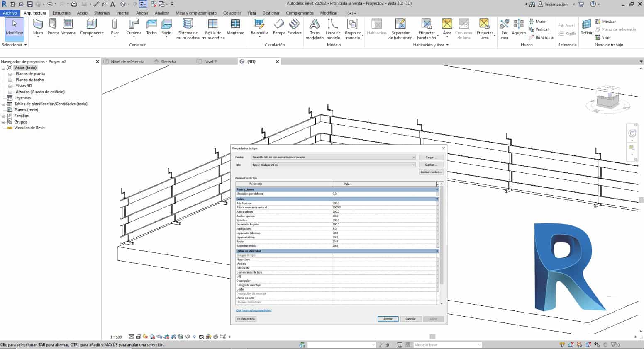Edit the Radio barandilla value field

click(x=384, y=246)
